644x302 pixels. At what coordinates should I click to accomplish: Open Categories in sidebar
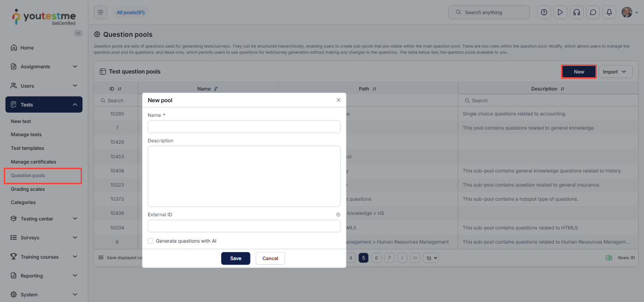point(23,202)
